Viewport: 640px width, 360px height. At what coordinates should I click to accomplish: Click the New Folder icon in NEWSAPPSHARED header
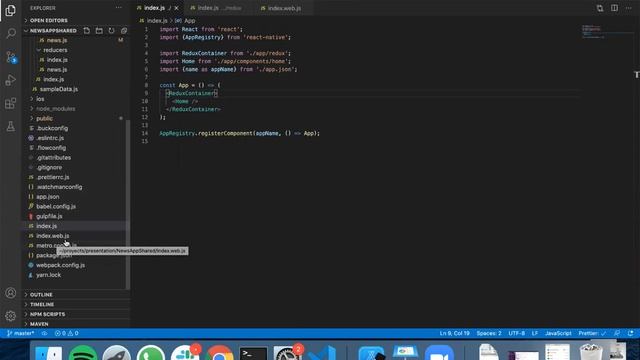point(99,31)
